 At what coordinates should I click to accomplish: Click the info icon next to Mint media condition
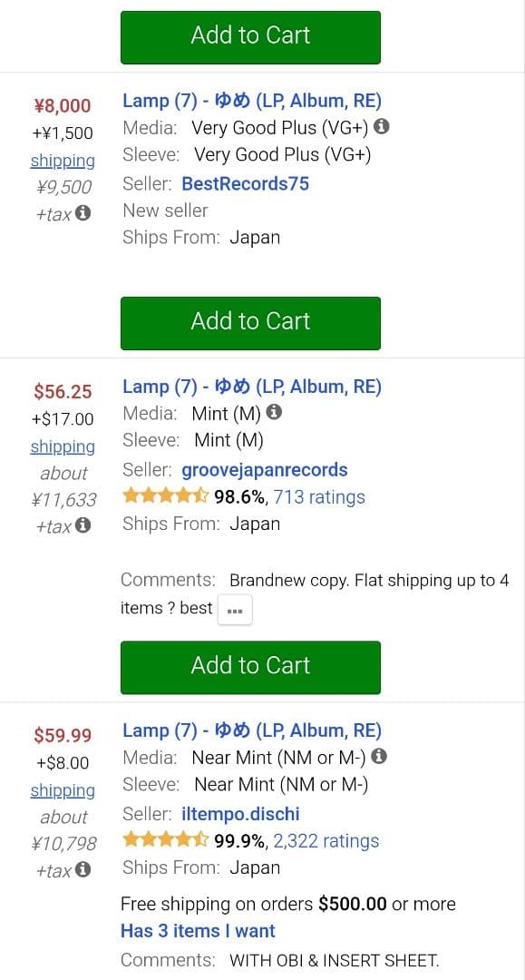point(273,412)
